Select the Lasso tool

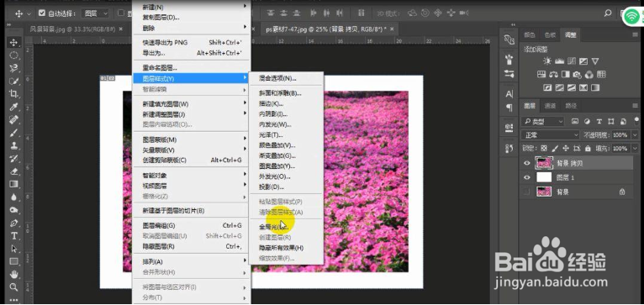tap(14, 68)
